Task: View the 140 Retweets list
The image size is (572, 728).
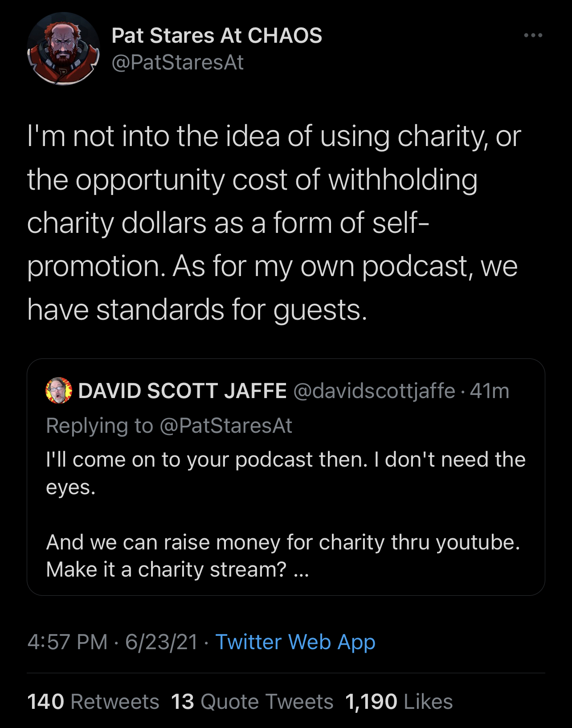Action: coord(93,701)
